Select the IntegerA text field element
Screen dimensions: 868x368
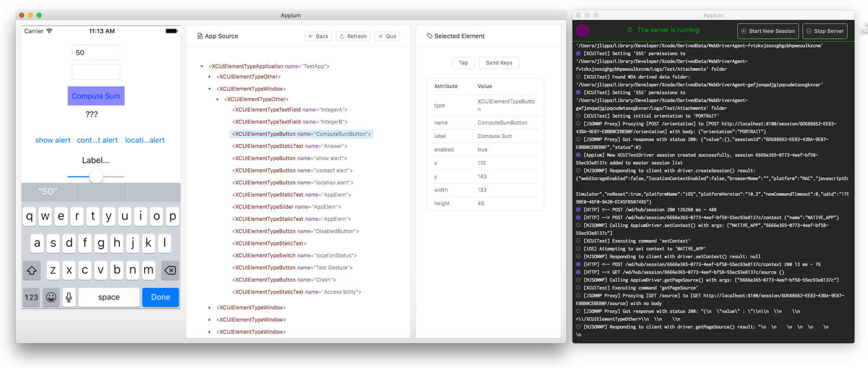pos(290,110)
